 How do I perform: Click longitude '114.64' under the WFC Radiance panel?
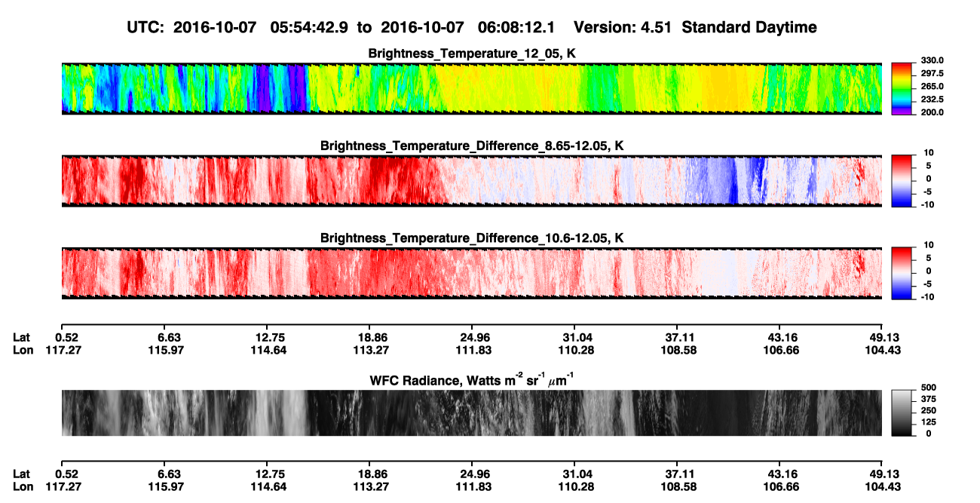pos(270,486)
